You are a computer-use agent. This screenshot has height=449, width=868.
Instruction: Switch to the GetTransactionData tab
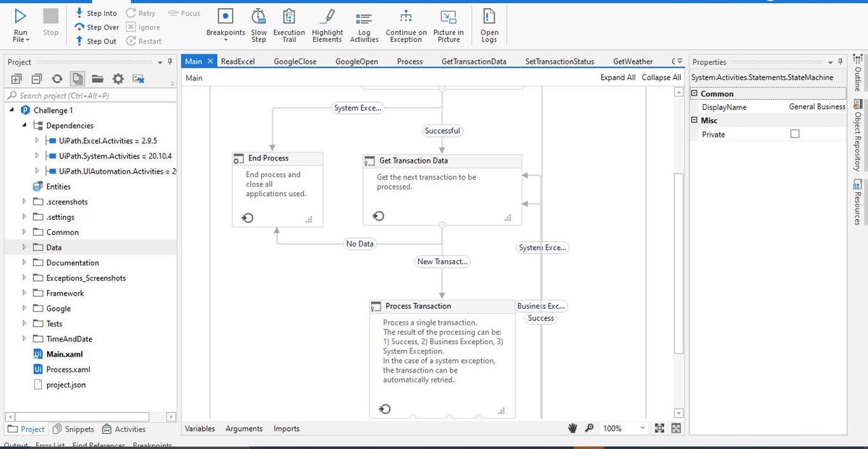pyautogui.click(x=474, y=61)
